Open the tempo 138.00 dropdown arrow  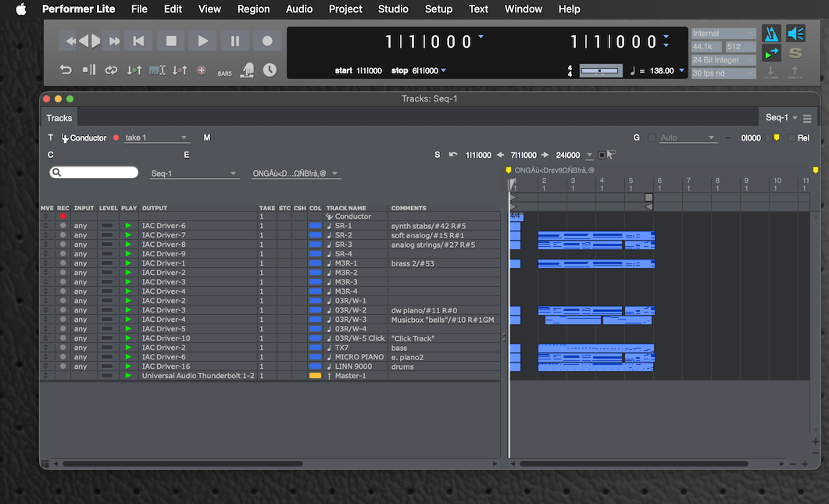681,70
